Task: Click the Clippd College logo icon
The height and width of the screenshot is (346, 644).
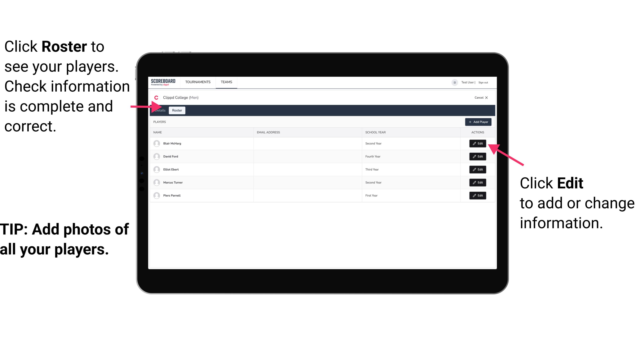Action: pyautogui.click(x=156, y=97)
